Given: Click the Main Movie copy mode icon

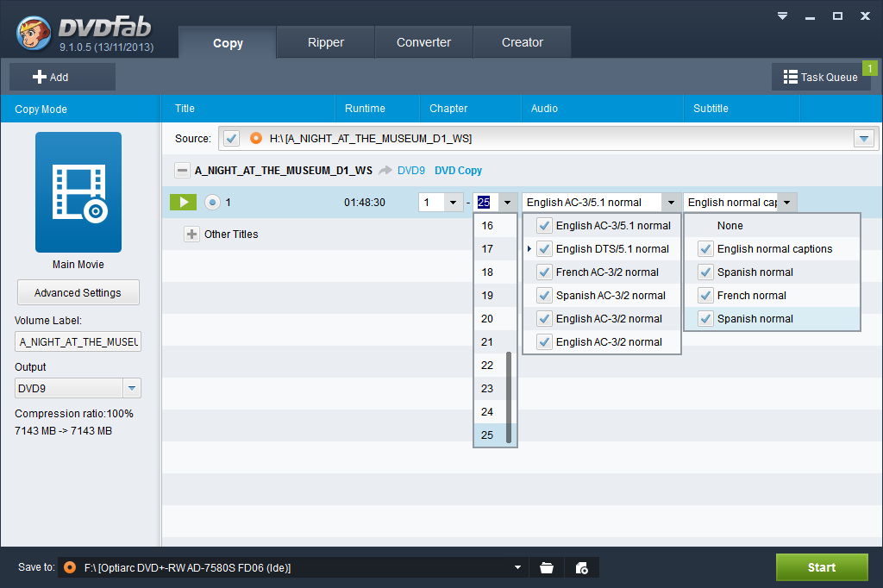Looking at the screenshot, I should coord(78,192).
